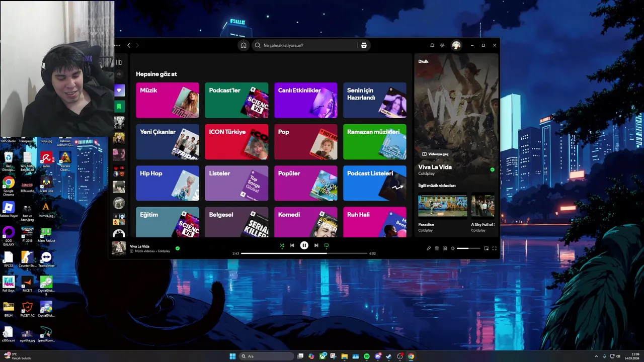Click Coldplay artist link under Viva La Vida
The image size is (644, 362).
(426, 174)
